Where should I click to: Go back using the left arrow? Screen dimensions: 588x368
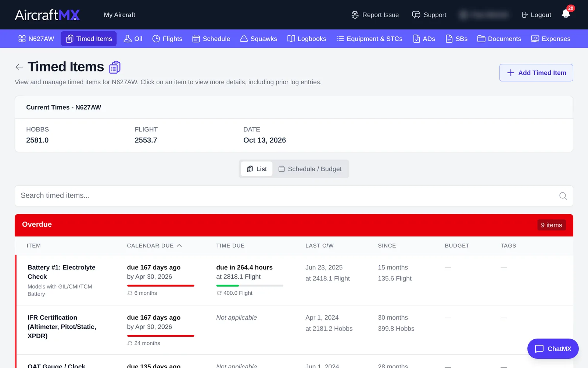click(19, 67)
